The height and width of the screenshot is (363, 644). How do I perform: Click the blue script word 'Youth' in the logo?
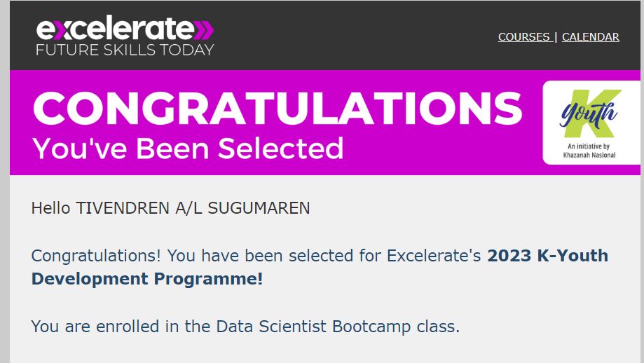(588, 114)
